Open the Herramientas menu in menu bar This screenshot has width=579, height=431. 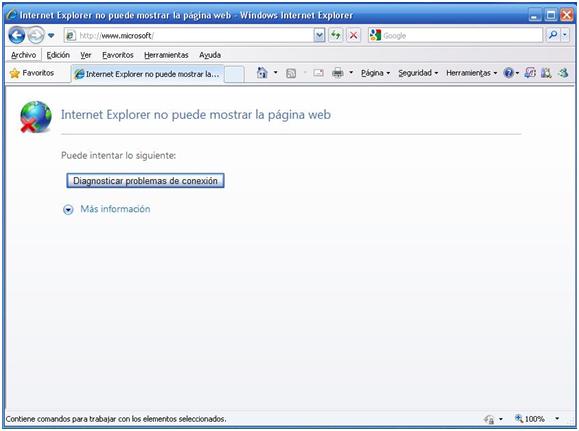click(166, 55)
